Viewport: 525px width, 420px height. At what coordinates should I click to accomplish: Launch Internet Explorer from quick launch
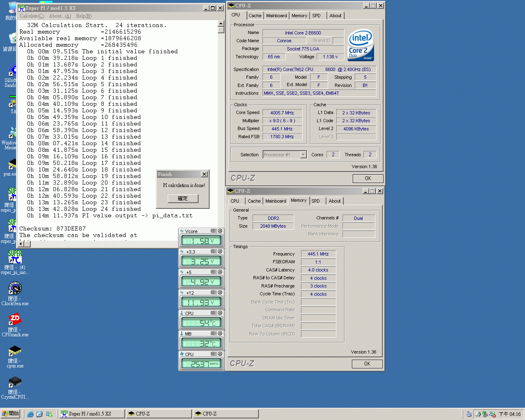pyautogui.click(x=30, y=414)
